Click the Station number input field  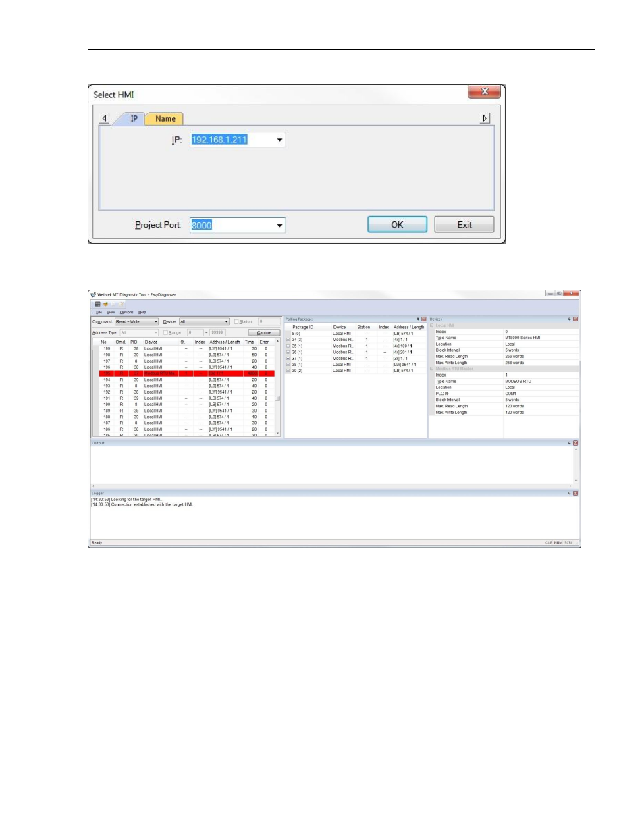tap(269, 321)
